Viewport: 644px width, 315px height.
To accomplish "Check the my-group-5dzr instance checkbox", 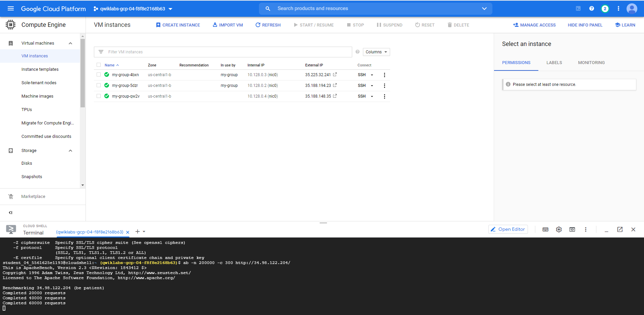I will [x=99, y=85].
